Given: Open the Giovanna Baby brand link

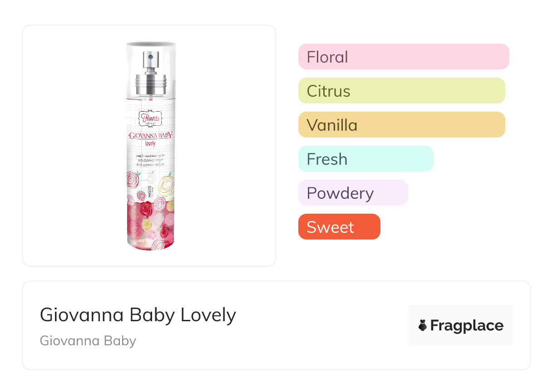Looking at the screenshot, I should pyautogui.click(x=88, y=341).
